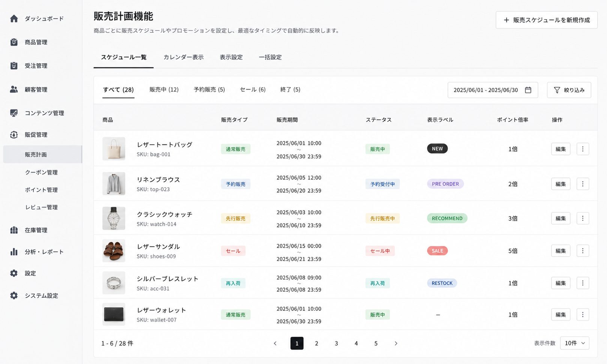Select the セール (6) filter tab
Screen dimensions: 607x364
click(x=253, y=90)
